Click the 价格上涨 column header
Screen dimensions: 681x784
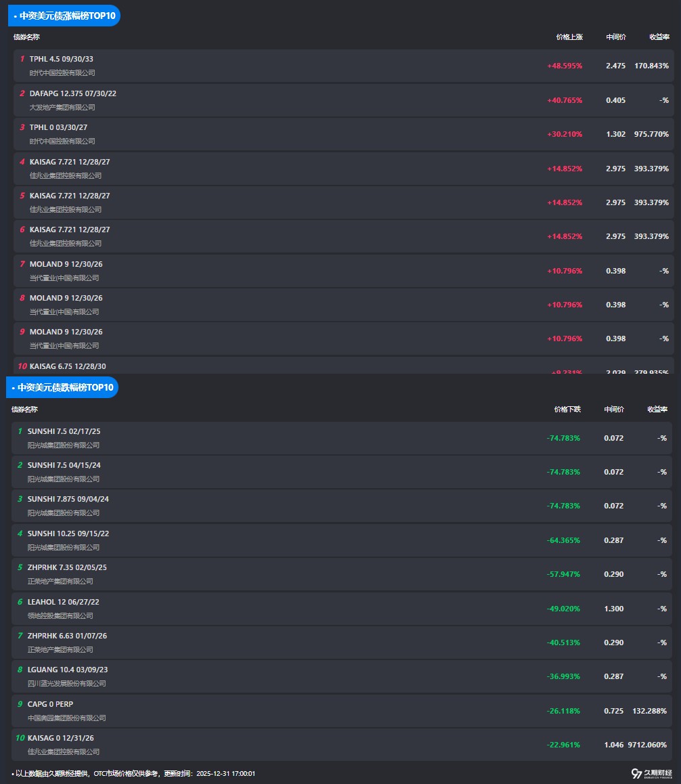coord(569,37)
